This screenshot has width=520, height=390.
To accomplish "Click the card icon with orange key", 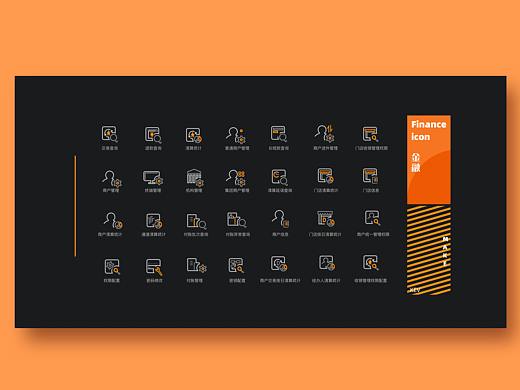I will point(154,267).
